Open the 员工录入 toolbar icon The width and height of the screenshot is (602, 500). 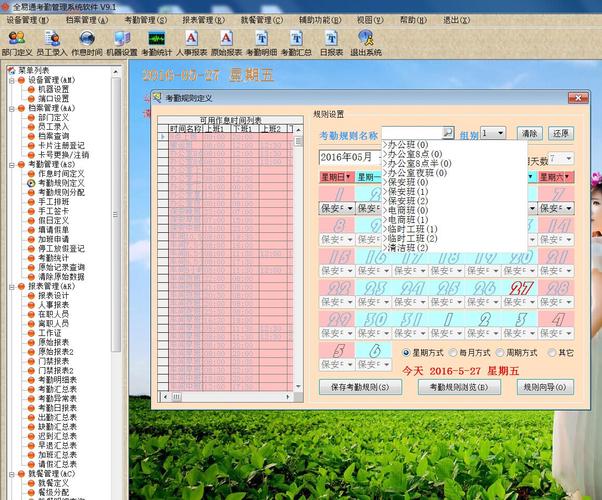coord(51,43)
